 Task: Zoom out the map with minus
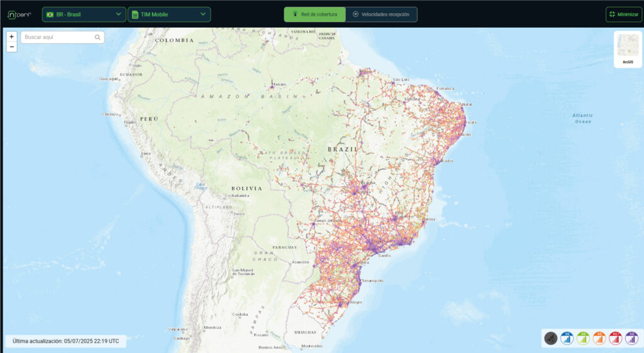point(11,47)
